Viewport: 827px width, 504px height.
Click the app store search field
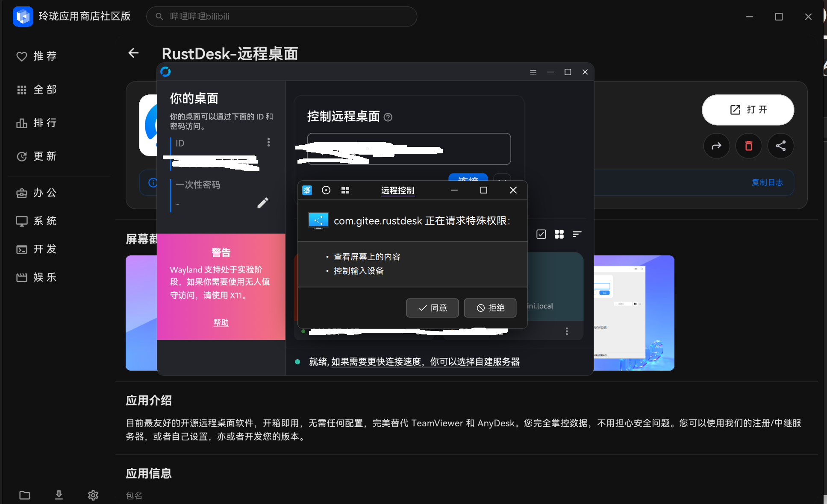282,16
